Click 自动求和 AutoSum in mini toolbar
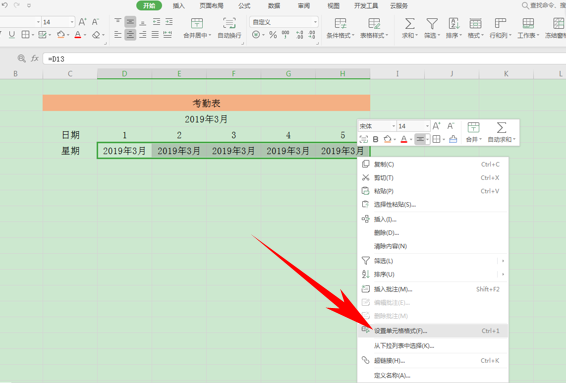The image size is (566, 383). pyautogui.click(x=501, y=132)
